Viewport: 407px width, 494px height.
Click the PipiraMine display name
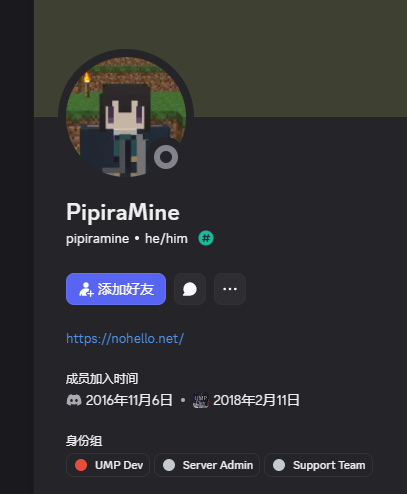point(123,212)
